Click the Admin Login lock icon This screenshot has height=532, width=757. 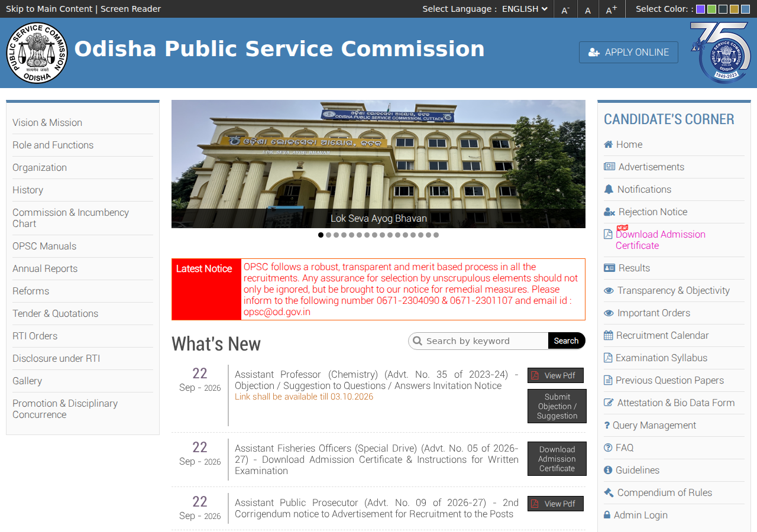point(607,515)
